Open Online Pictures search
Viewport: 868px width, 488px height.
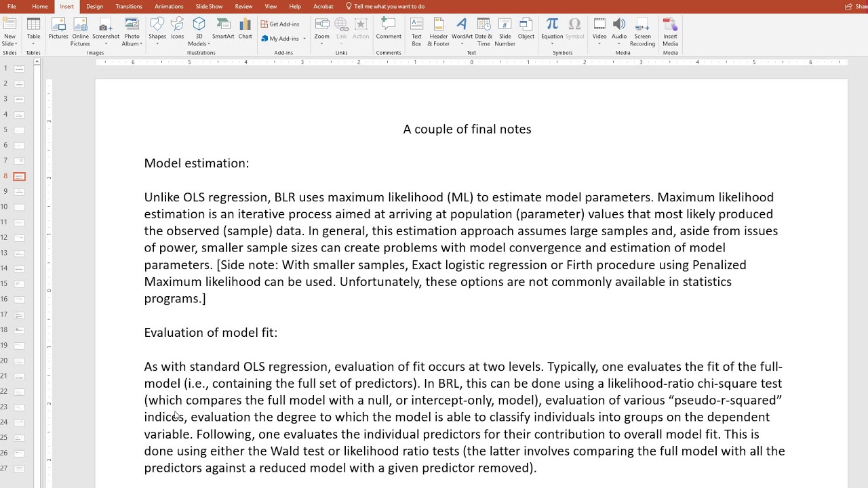point(80,32)
